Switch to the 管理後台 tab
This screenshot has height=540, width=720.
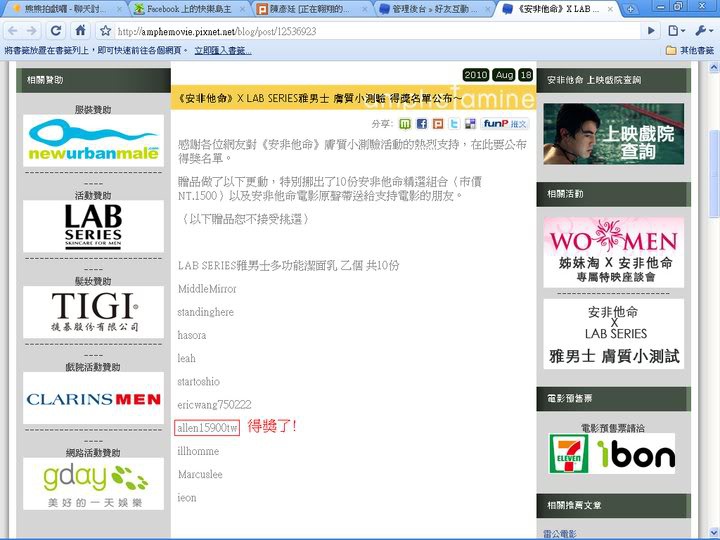[x=434, y=8]
